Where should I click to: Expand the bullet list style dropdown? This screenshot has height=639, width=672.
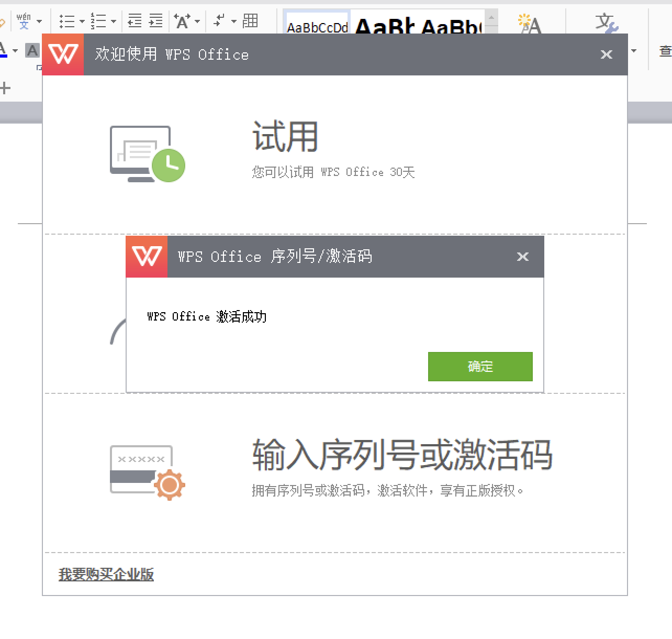[82, 21]
